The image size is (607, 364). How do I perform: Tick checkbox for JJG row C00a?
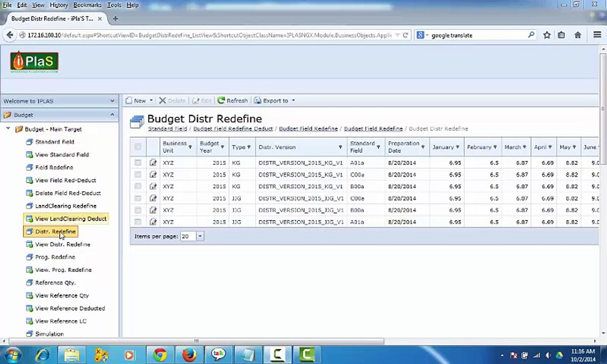(x=138, y=198)
